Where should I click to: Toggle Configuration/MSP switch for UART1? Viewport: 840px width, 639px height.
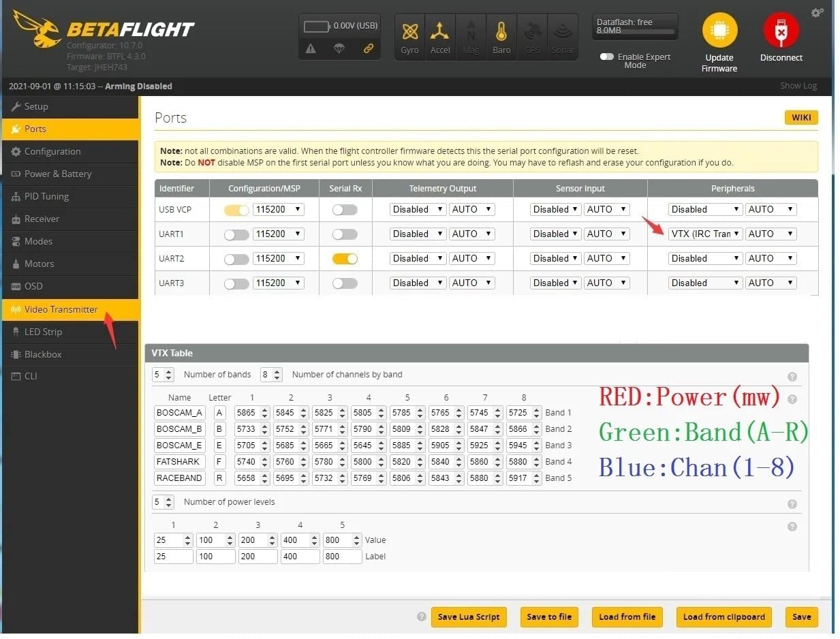236,234
